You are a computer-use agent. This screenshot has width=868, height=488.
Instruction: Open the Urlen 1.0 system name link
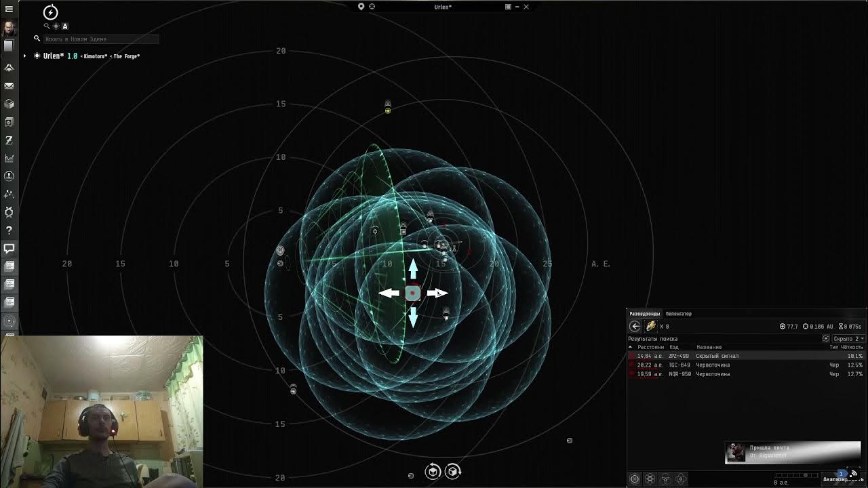point(60,56)
